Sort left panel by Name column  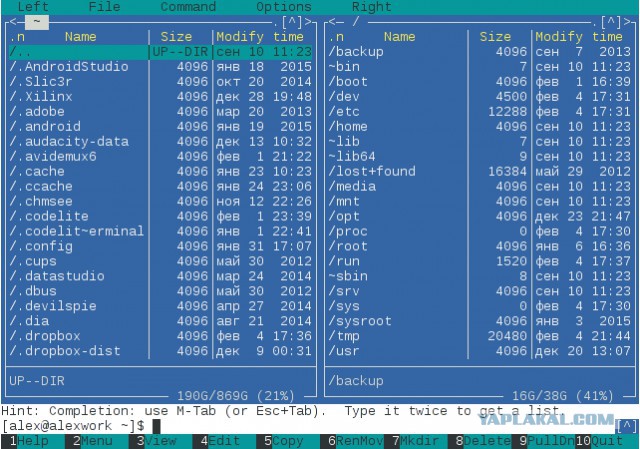tap(80, 37)
